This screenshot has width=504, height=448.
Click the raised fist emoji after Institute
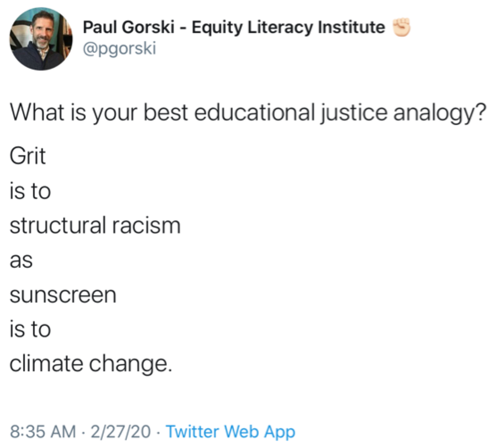401,27
